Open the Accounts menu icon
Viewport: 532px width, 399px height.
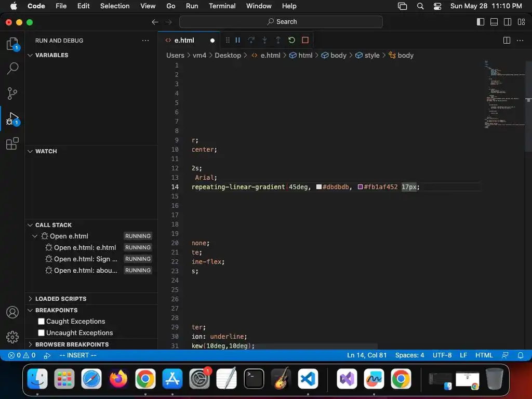coord(12,312)
